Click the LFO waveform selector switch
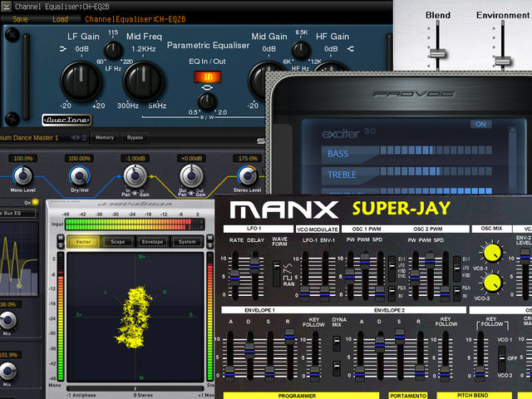 (277, 273)
